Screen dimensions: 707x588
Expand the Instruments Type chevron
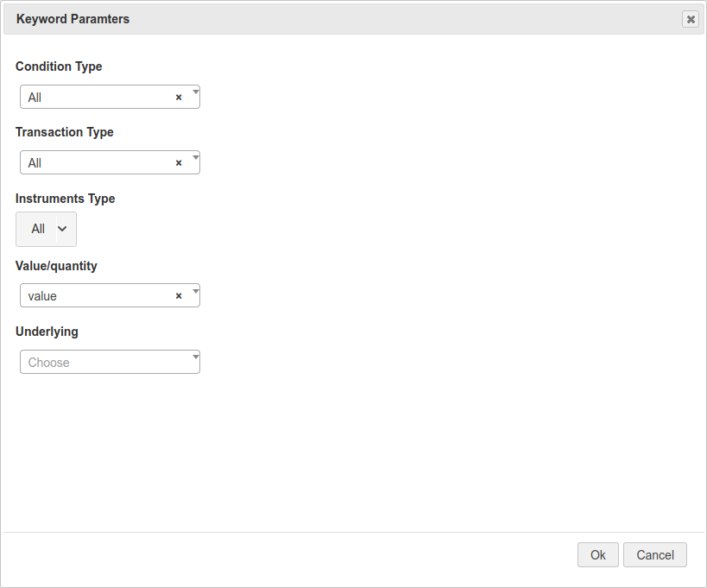tap(62, 229)
